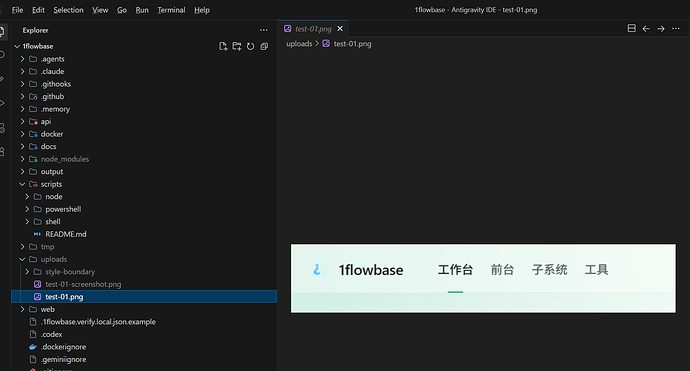Click the test-01.png breadcrumb segment
690x371 pixels.
(352, 44)
